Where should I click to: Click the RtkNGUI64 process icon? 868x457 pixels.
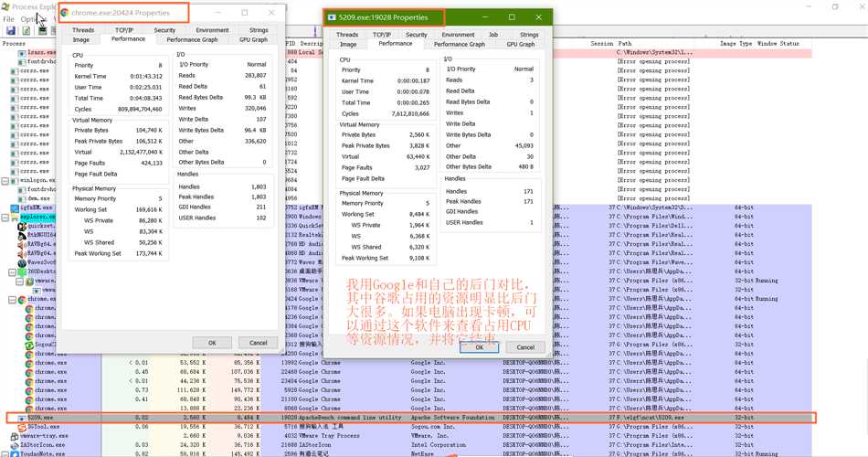click(22, 235)
